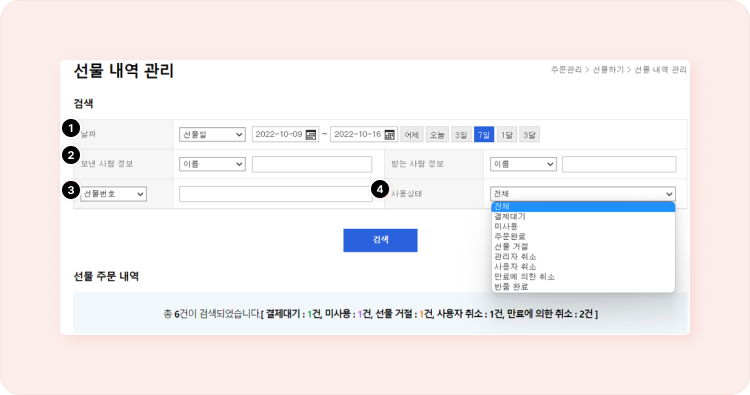Click the 총 6건이 검색되었습니다 text
The image size is (750, 395).
211,314
